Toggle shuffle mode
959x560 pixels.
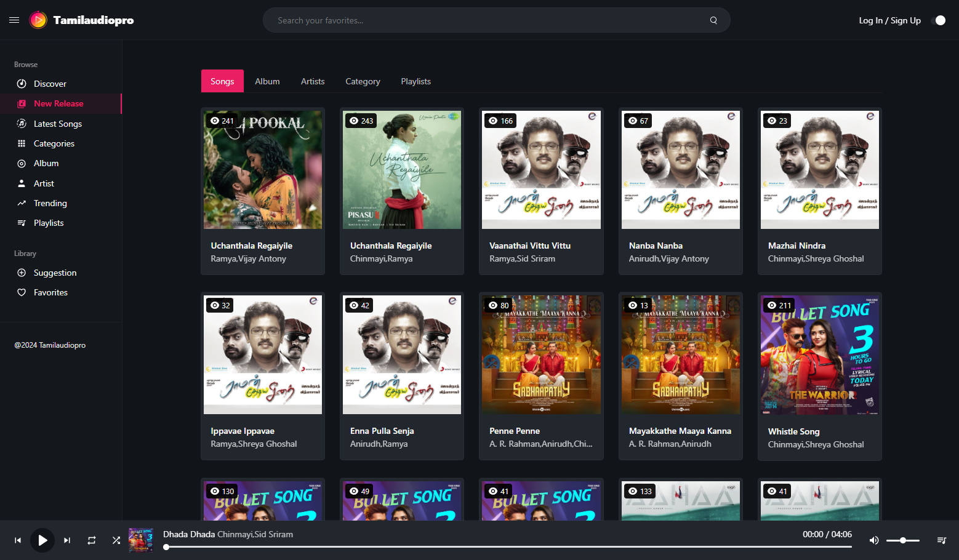(x=116, y=540)
